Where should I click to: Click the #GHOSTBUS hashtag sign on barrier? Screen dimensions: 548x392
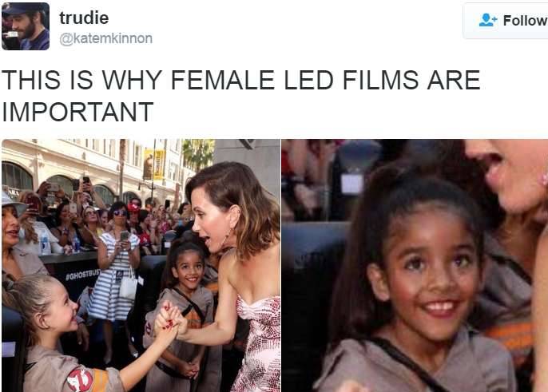[83, 275]
